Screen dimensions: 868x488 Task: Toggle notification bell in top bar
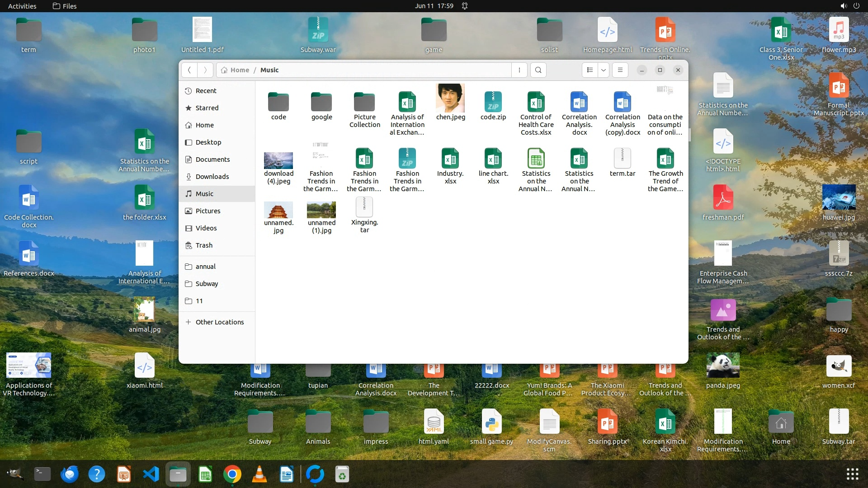[465, 6]
